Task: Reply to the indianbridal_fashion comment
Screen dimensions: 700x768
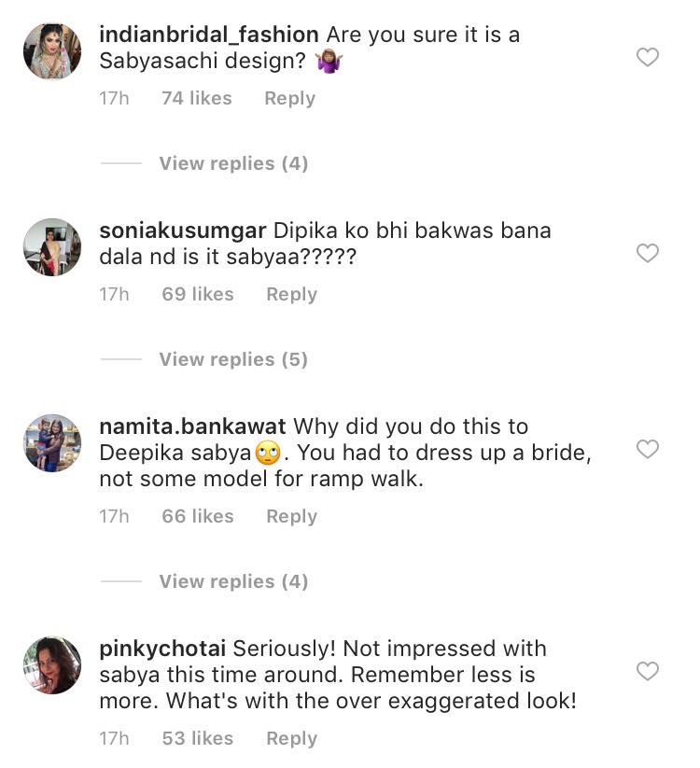Action: point(289,98)
